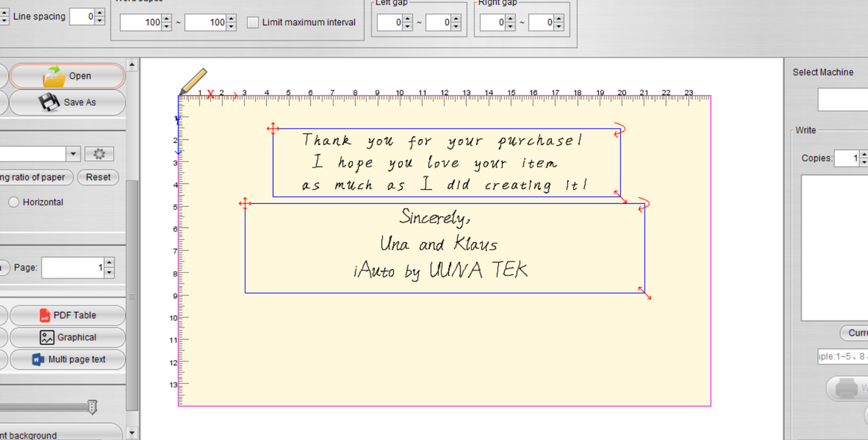Click the second Right gap input field
Image resolution: width=868 pixels, height=440 pixels.
[542, 22]
